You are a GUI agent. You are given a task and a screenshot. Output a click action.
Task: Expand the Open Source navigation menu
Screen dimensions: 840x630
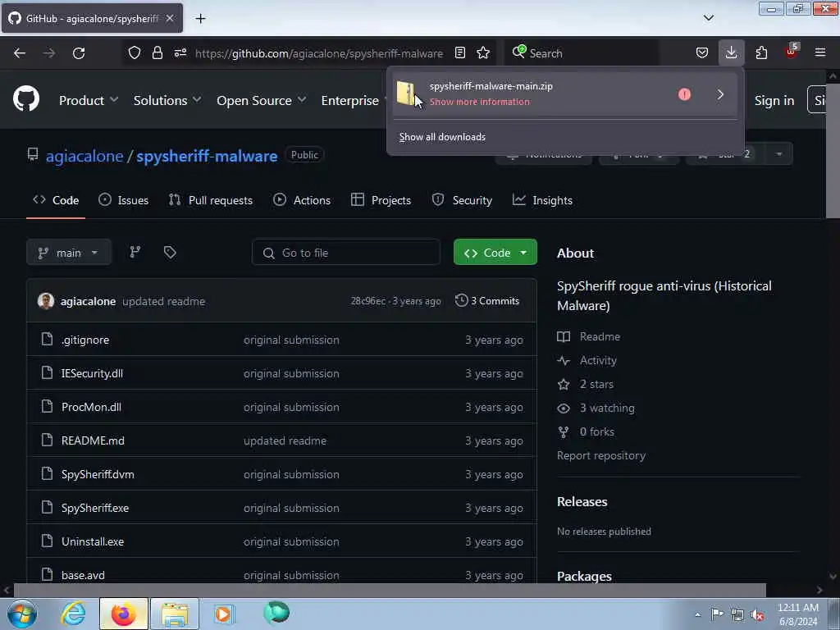pyautogui.click(x=262, y=100)
